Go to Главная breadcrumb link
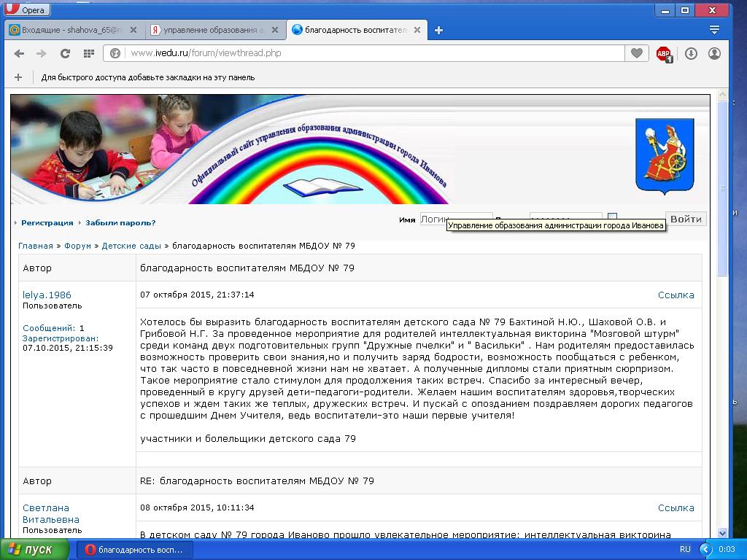The width and height of the screenshot is (747, 560). click(36, 246)
